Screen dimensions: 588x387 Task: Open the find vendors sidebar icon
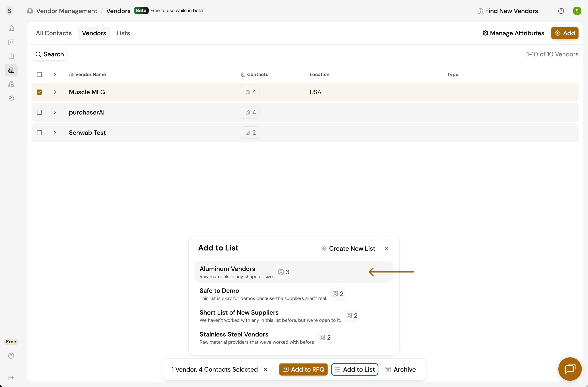11,84
